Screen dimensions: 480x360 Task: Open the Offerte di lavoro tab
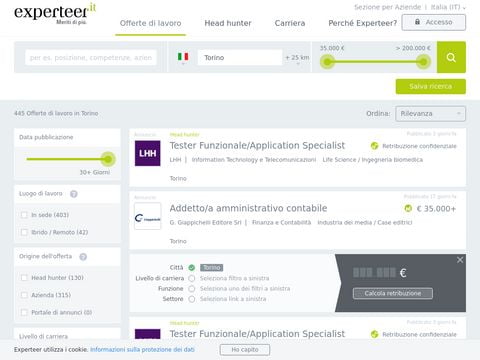[150, 23]
